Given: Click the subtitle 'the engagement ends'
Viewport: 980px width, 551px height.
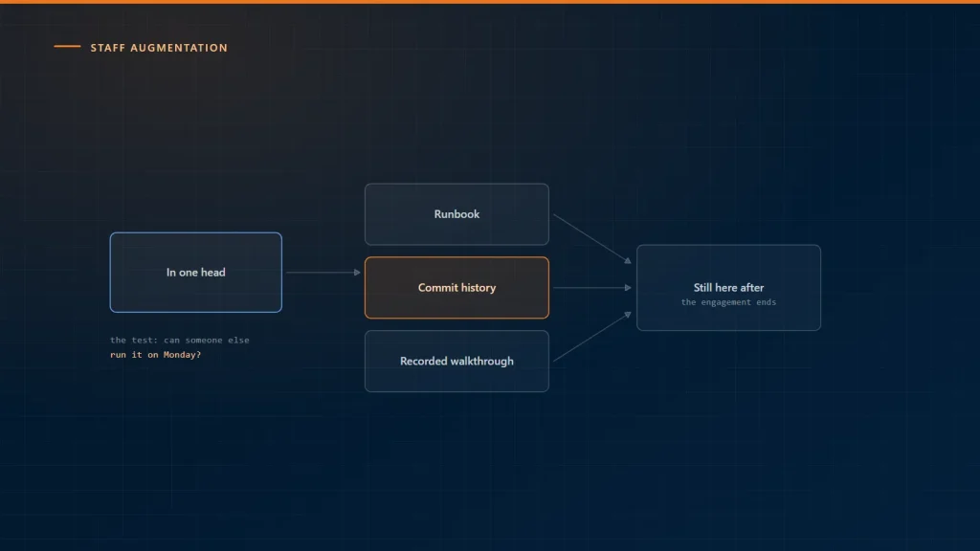Looking at the screenshot, I should [728, 302].
